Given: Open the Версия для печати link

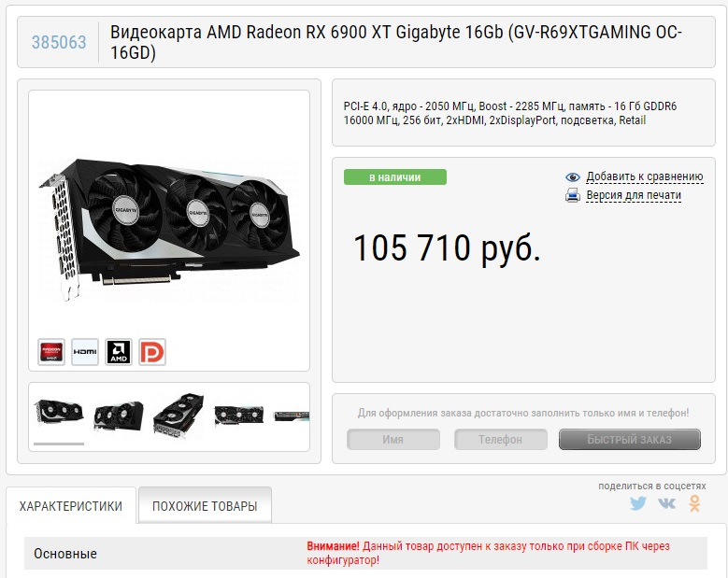Looking at the screenshot, I should [x=634, y=195].
